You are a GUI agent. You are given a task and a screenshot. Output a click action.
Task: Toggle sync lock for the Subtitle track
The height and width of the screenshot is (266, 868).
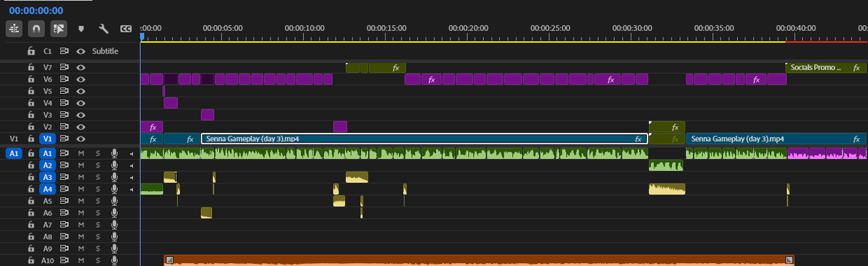click(64, 51)
